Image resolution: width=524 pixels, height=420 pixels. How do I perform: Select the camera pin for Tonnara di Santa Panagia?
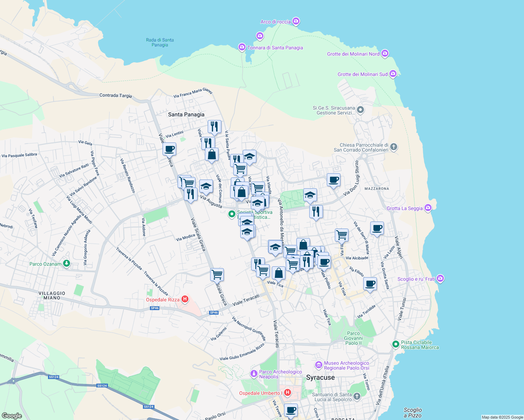click(242, 47)
